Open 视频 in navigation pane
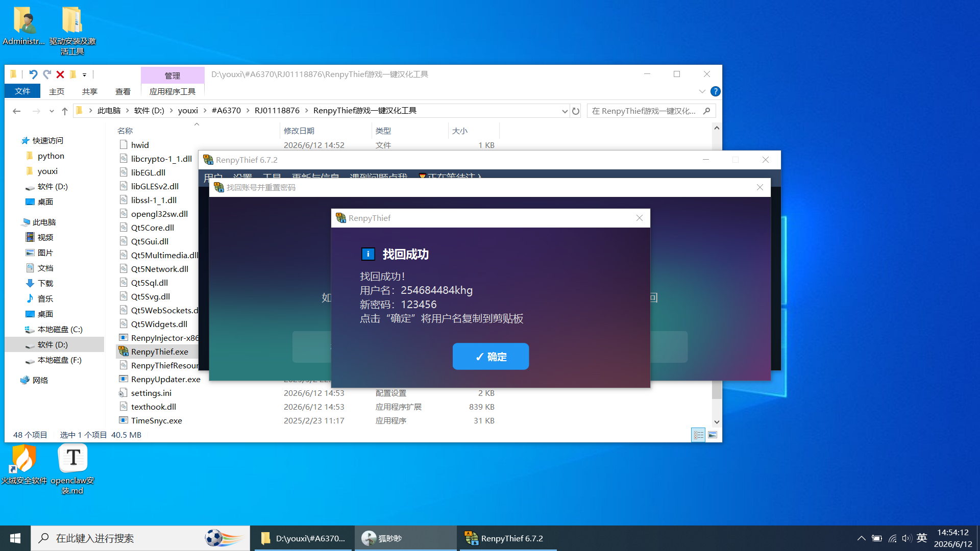Viewport: 980px width, 551px height. point(45,238)
